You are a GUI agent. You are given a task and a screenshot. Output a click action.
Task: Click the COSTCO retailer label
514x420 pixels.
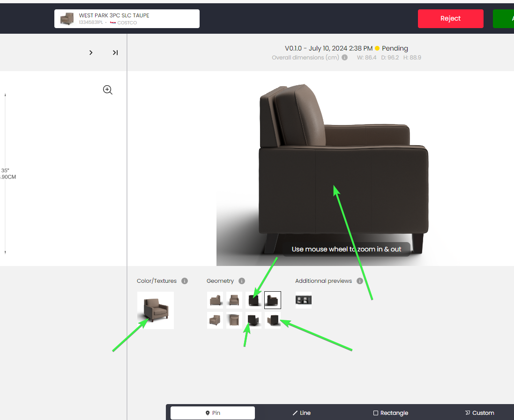click(127, 22)
